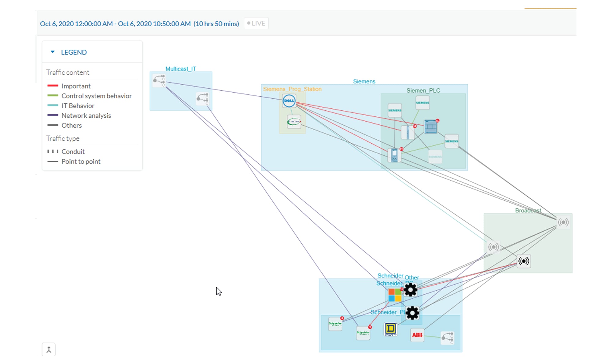Select the Schneider node with badge 2
Screen dimensions: 612x364
(x=363, y=333)
